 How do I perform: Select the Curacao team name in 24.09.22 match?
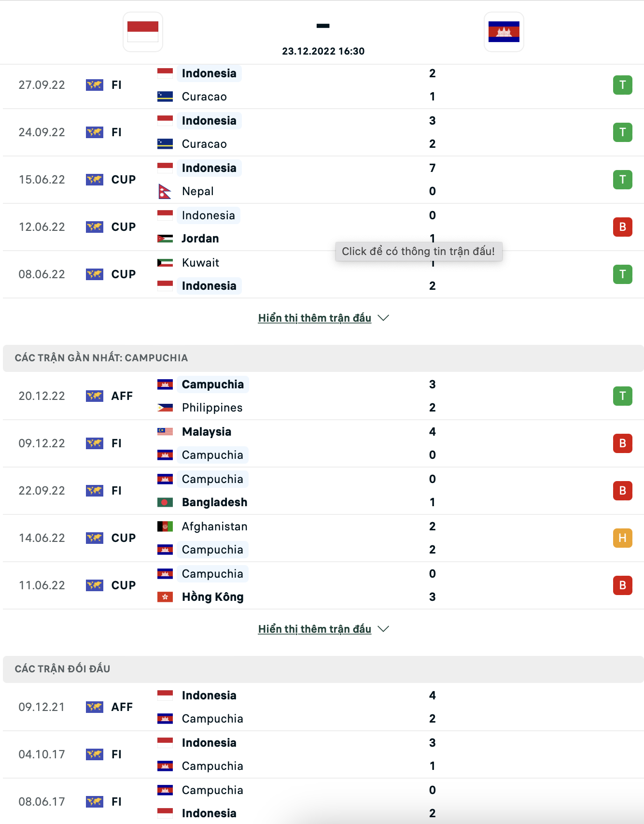204,144
